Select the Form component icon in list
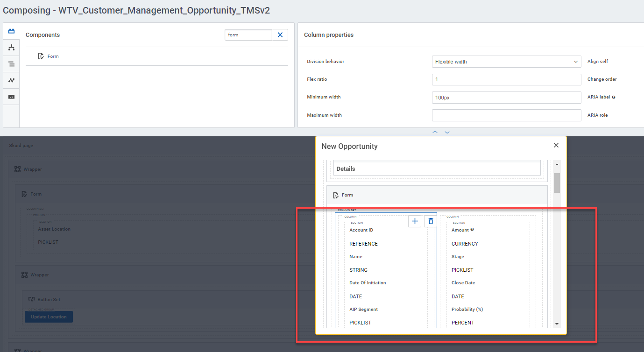Image resolution: width=644 pixels, height=352 pixels. point(42,56)
